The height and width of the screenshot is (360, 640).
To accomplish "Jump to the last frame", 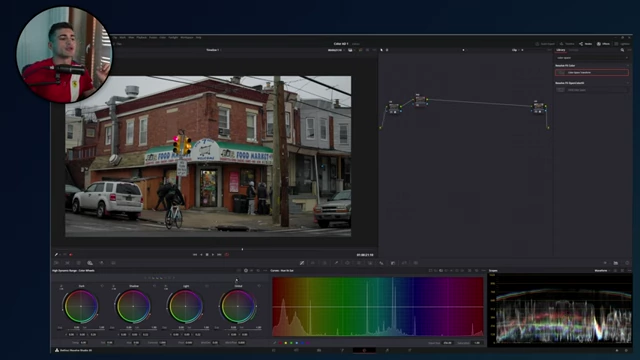I will point(219,255).
